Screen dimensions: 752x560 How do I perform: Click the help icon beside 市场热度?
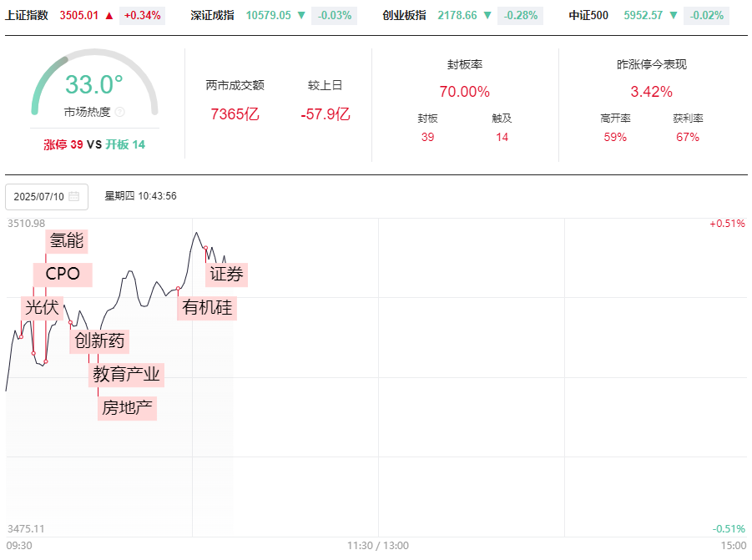point(119,112)
